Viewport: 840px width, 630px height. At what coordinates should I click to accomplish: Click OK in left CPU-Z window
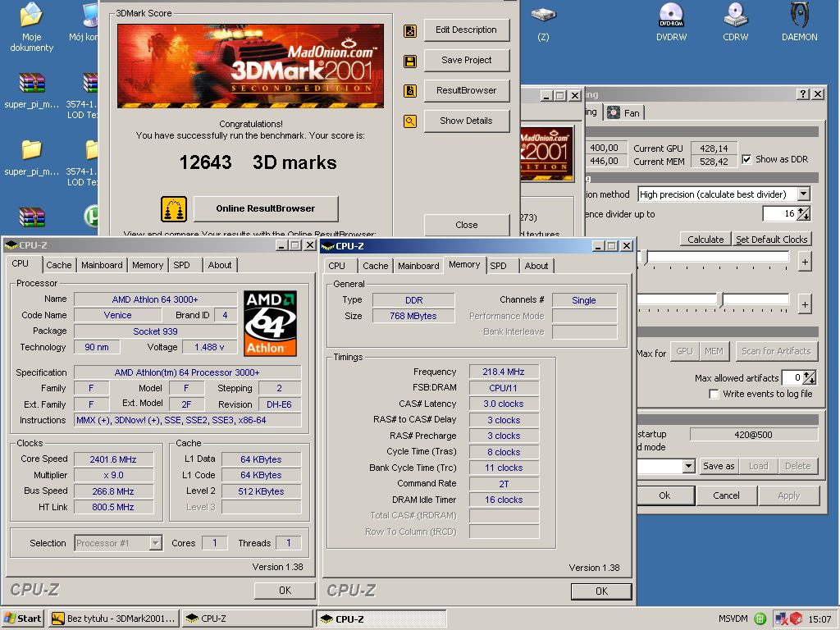285,591
